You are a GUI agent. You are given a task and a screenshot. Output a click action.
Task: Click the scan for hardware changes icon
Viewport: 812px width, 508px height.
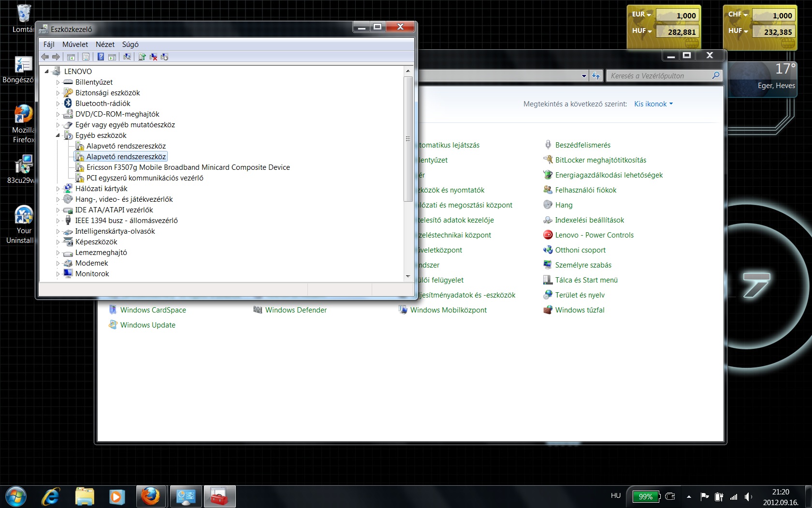127,57
